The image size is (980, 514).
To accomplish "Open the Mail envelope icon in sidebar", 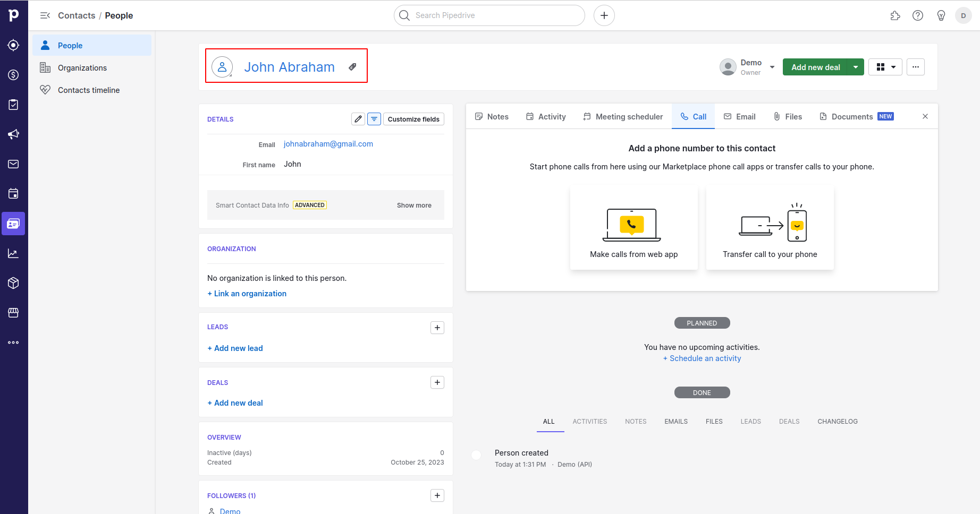I will (x=13, y=164).
